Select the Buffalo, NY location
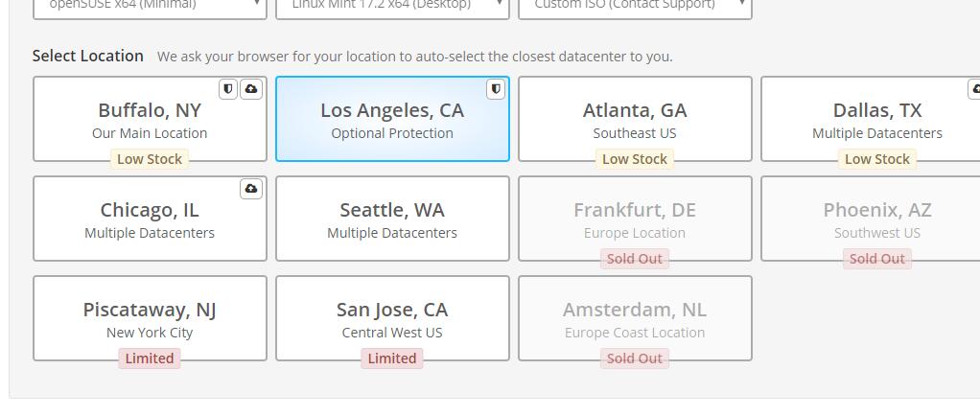The image size is (980, 416). 150,119
